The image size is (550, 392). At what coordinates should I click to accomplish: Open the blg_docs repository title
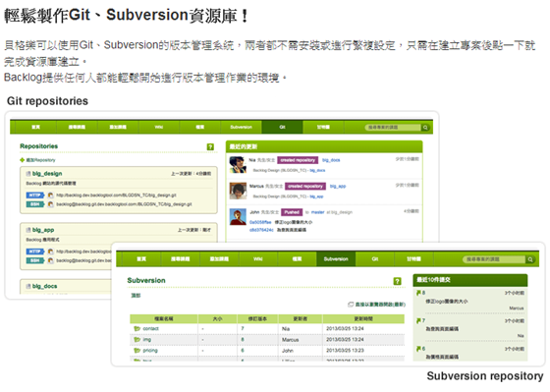click(44, 286)
